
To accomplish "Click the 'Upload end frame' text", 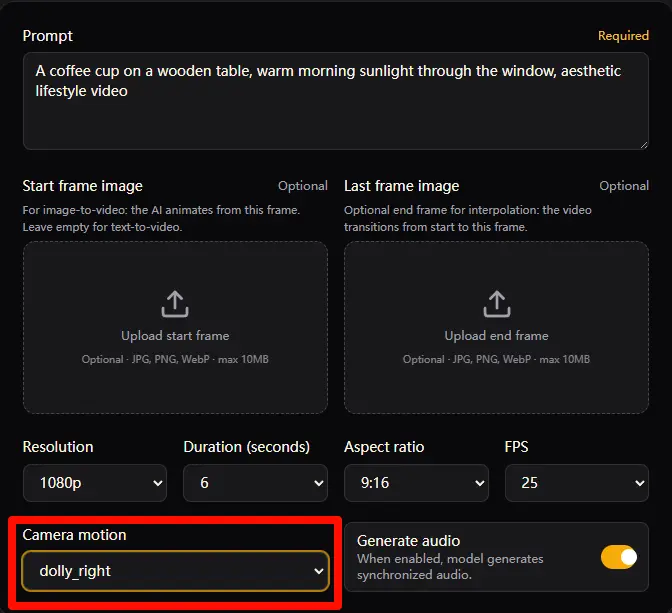I will pos(496,336).
